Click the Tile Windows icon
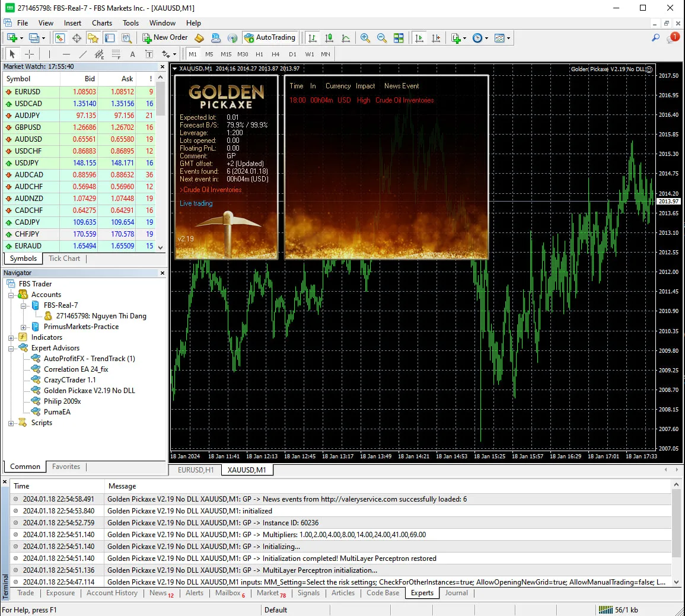This screenshot has height=616, width=685. point(399,38)
